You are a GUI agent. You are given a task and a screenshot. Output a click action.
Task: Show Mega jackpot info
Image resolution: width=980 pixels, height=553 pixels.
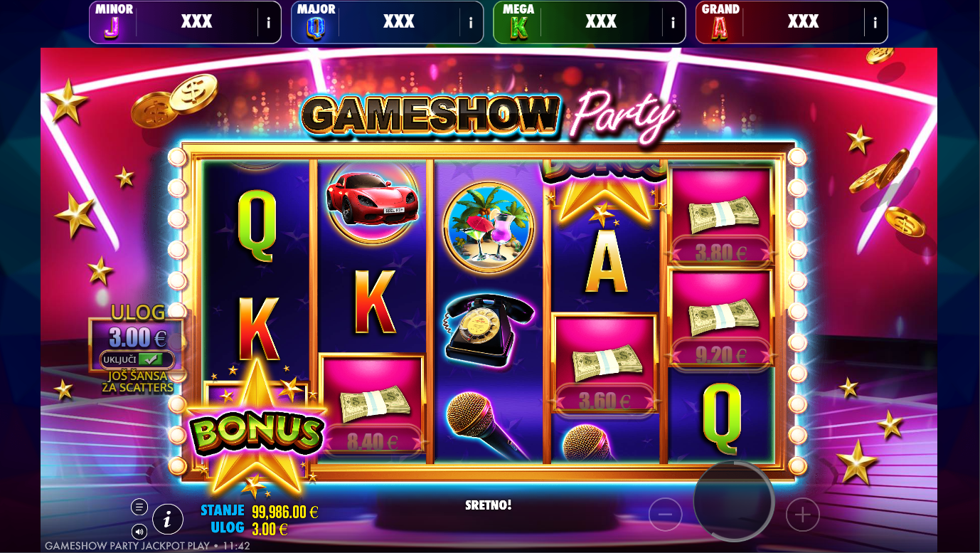pyautogui.click(x=673, y=23)
